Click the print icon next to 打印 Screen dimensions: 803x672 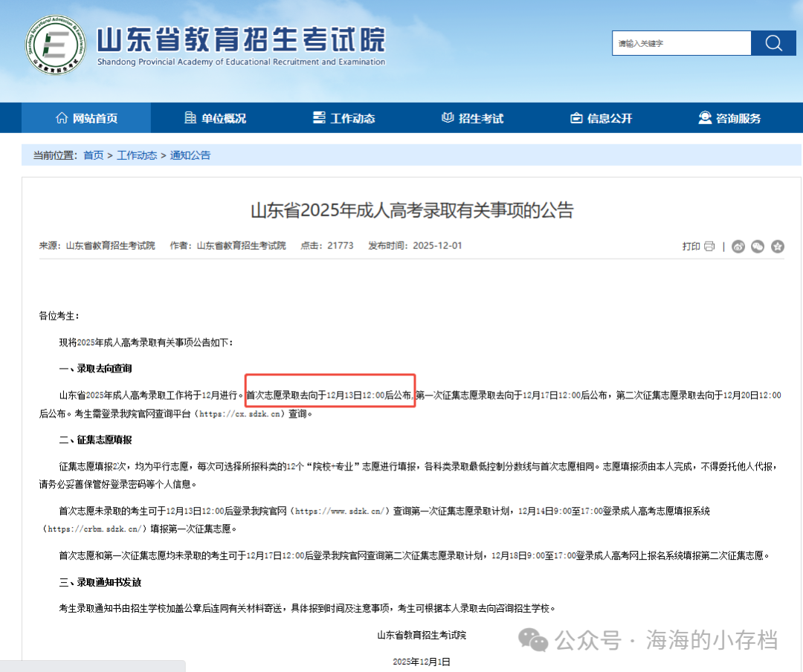coord(709,246)
